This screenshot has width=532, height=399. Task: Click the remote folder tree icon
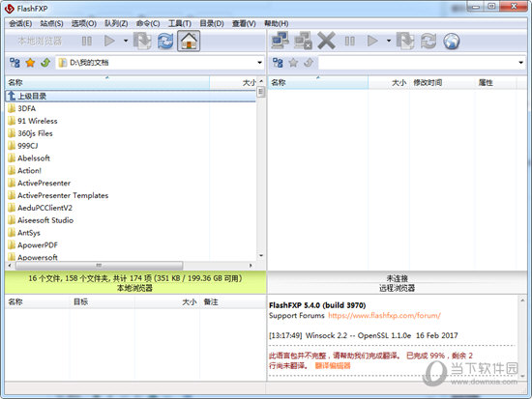tap(278, 63)
